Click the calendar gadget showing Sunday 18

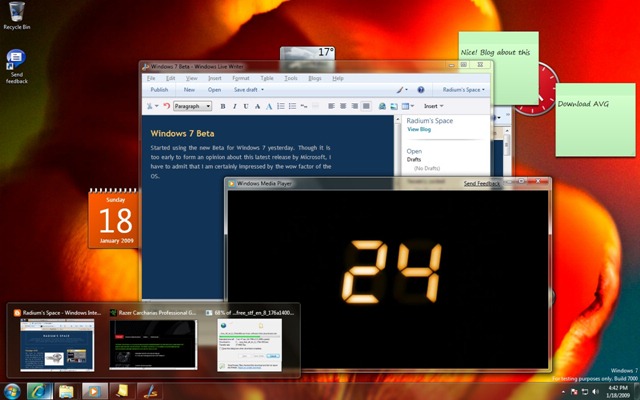(x=114, y=219)
